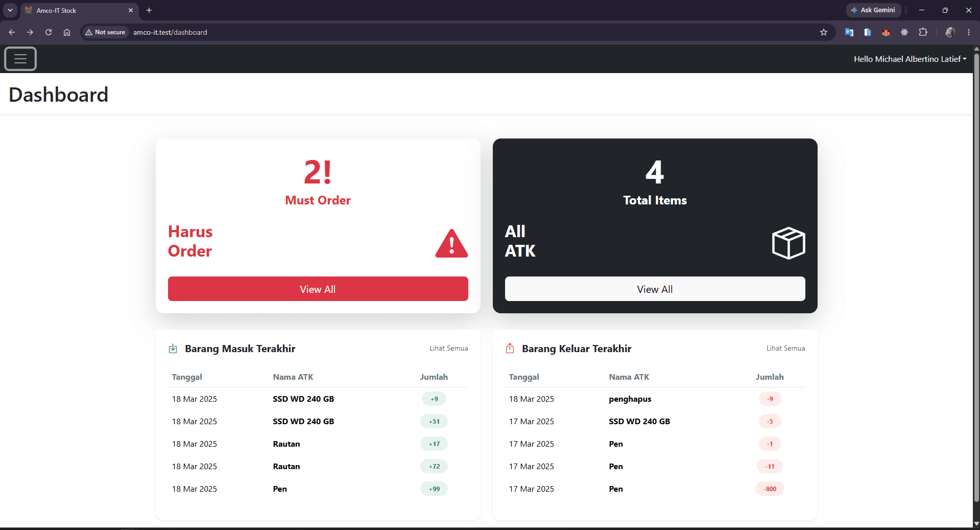Click the +51 quantity badge
This screenshot has width=980, height=530.
[434, 421]
